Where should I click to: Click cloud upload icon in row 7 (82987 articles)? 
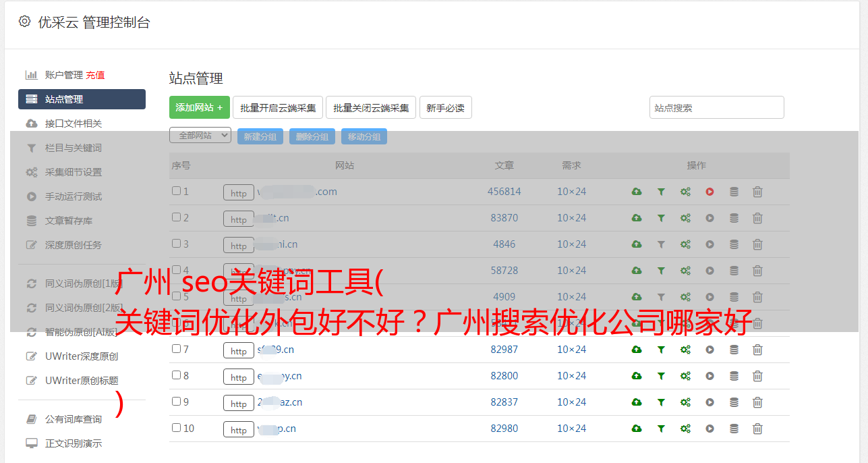click(x=636, y=350)
